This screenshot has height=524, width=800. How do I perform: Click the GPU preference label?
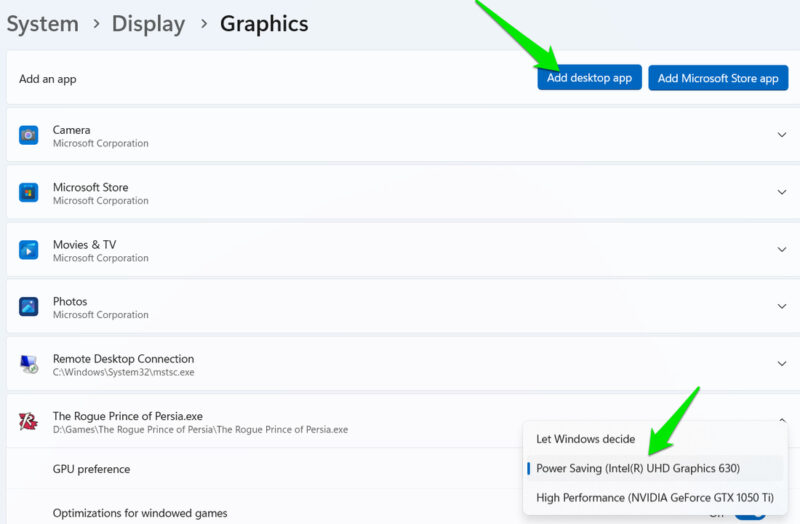coord(91,469)
